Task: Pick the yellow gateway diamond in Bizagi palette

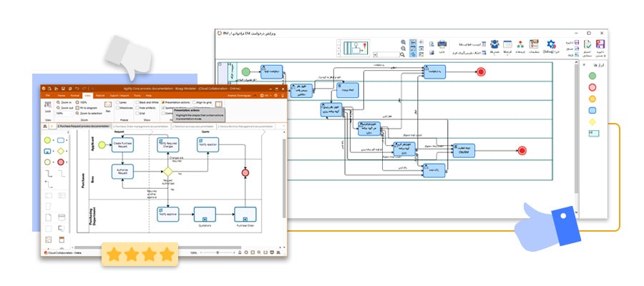Action: click(61, 151)
